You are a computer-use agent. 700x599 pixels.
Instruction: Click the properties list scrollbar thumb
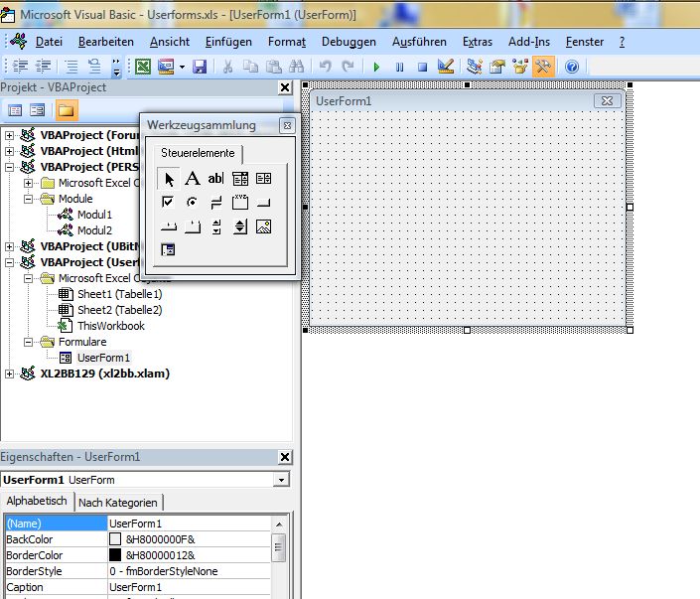(278, 547)
